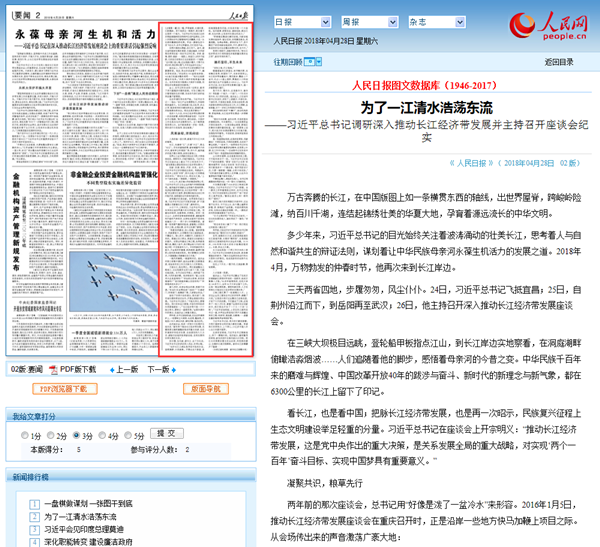Open the 周报 dropdown

pos(370,22)
